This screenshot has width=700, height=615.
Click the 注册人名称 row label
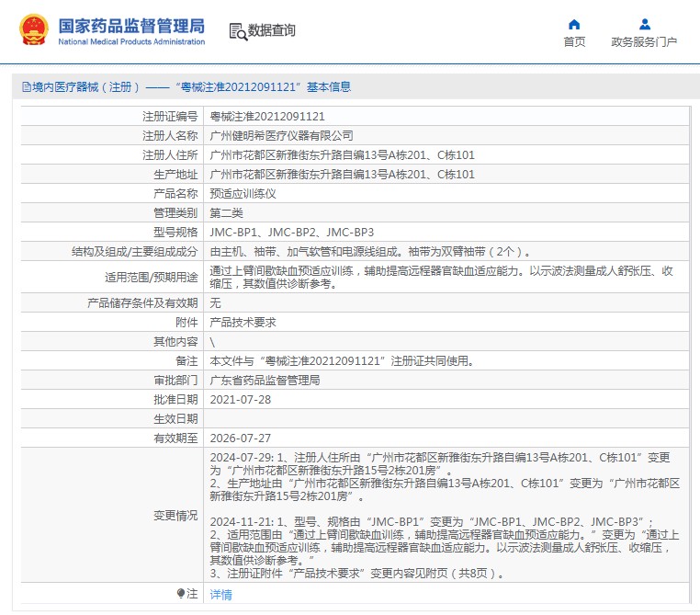(x=170, y=136)
